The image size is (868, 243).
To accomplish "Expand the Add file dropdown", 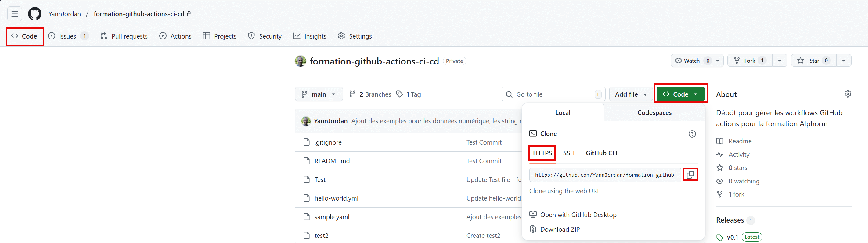I will click(630, 94).
